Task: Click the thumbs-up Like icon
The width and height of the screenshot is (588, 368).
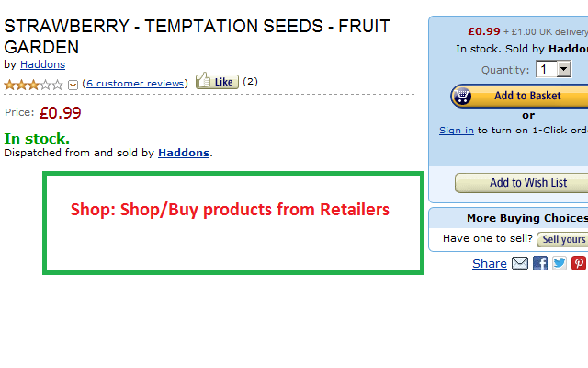Action: [x=204, y=80]
